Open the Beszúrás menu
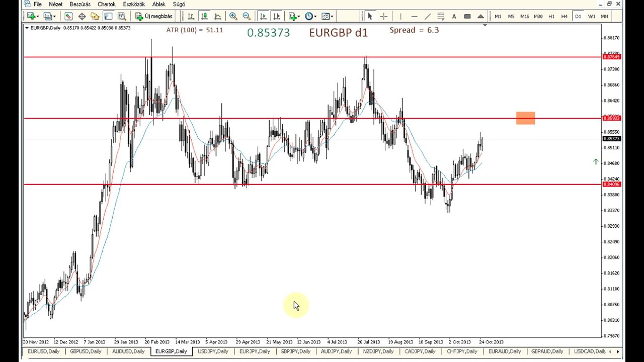 click(80, 4)
